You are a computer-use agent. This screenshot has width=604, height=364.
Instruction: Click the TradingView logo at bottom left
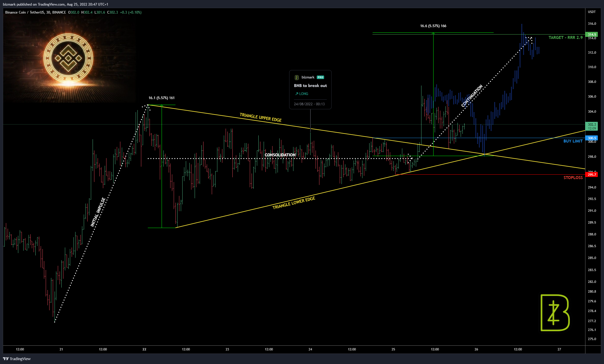coord(17,359)
